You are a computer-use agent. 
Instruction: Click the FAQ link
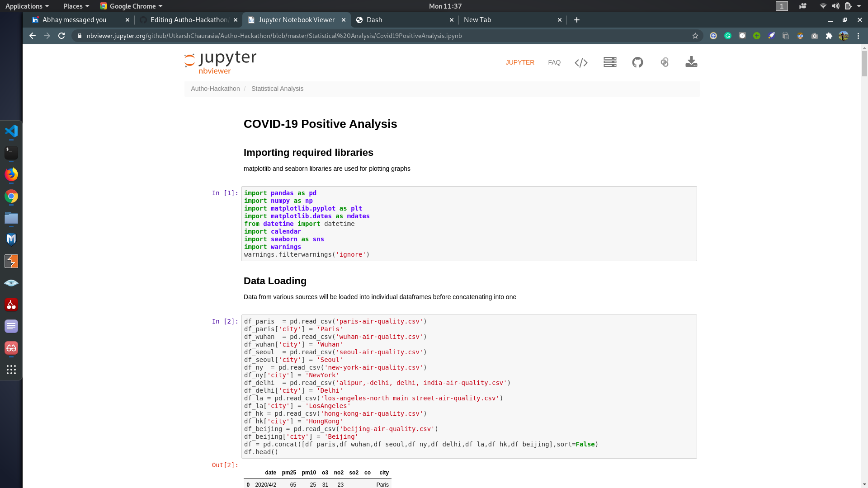click(554, 62)
